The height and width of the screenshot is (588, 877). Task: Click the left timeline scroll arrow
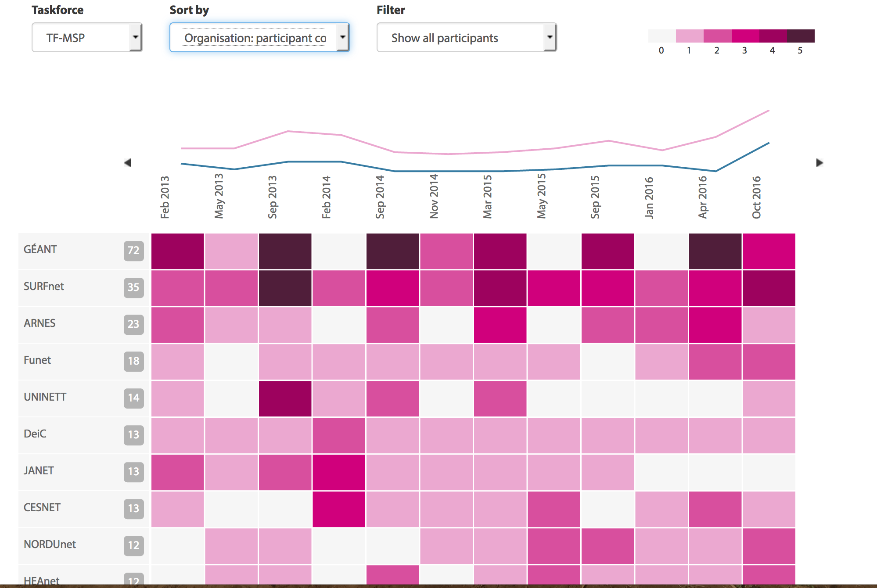pyautogui.click(x=128, y=163)
